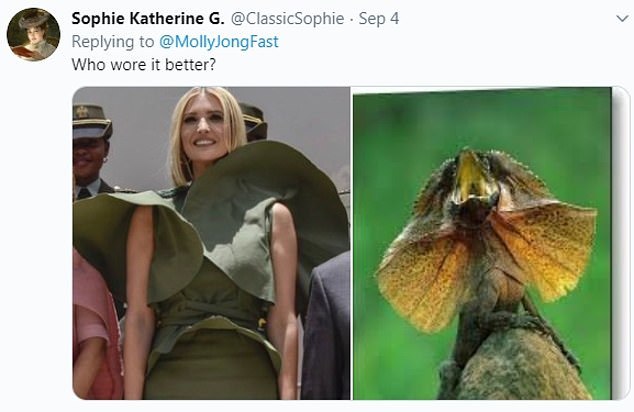Click the Sep 4 timestamp
Viewport: 634px width, 412px height.
(x=379, y=19)
